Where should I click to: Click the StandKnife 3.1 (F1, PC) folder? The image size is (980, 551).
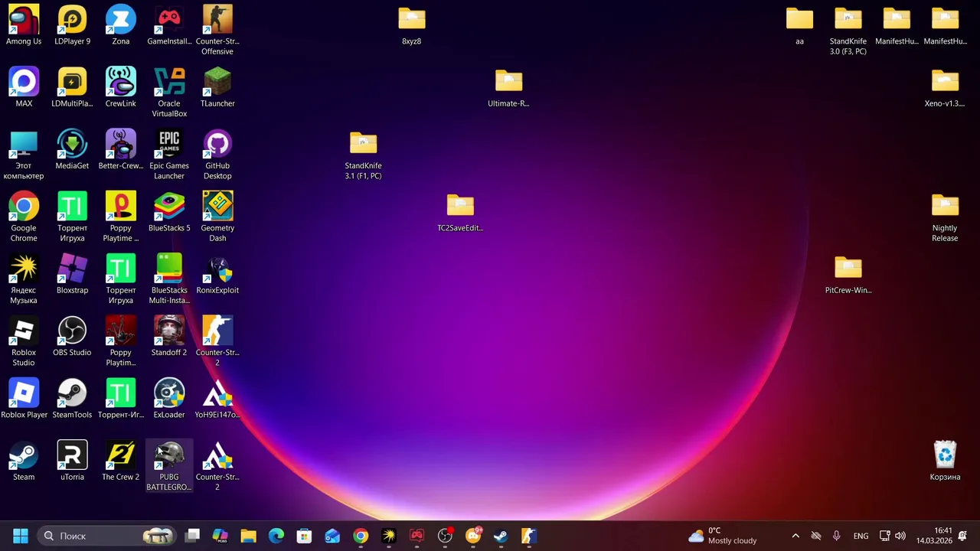tap(363, 155)
